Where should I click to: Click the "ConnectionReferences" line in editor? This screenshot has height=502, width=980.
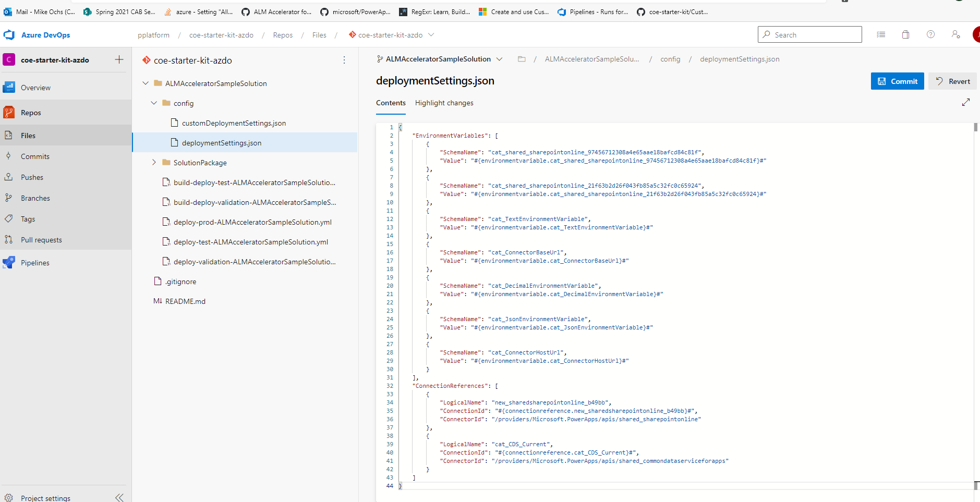click(x=455, y=386)
